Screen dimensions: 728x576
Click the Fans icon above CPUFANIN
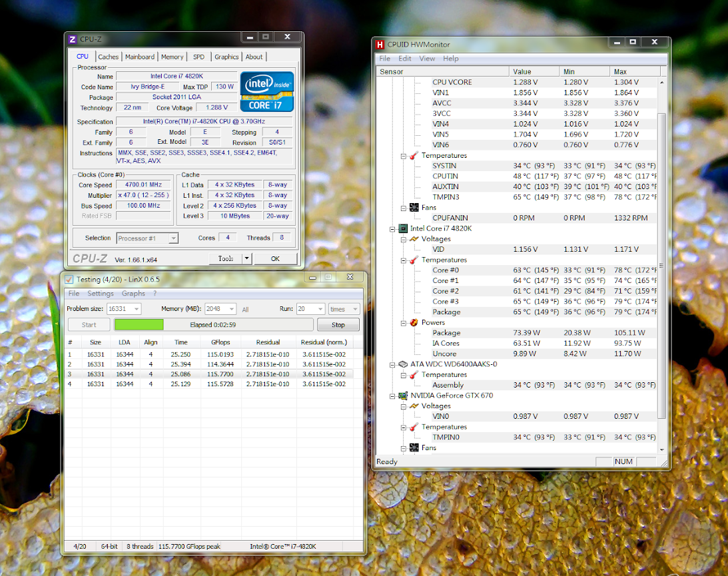tap(414, 208)
